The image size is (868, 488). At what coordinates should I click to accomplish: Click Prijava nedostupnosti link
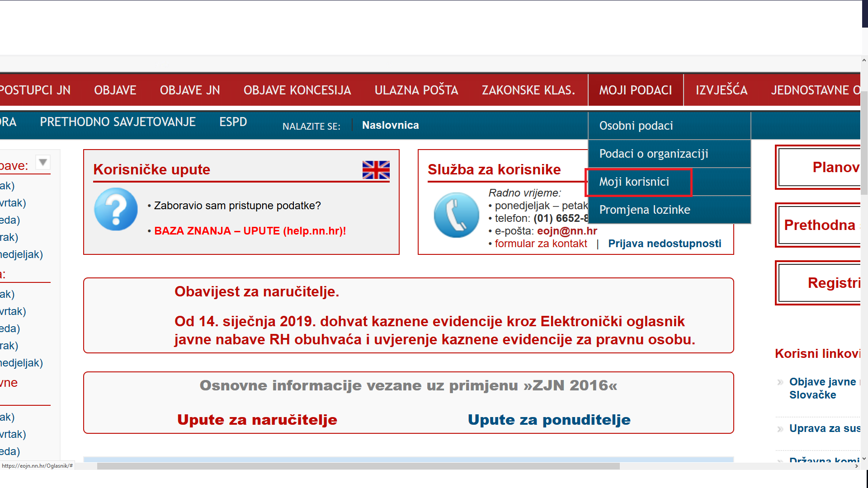pos(665,244)
